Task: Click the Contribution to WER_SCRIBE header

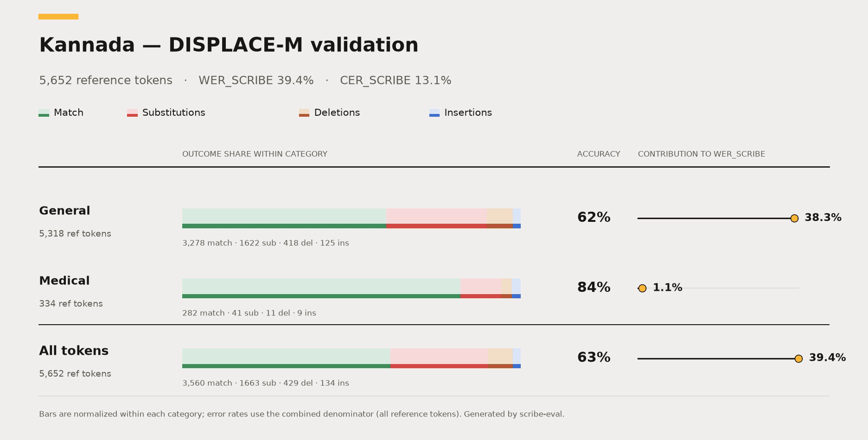Action: [x=702, y=154]
